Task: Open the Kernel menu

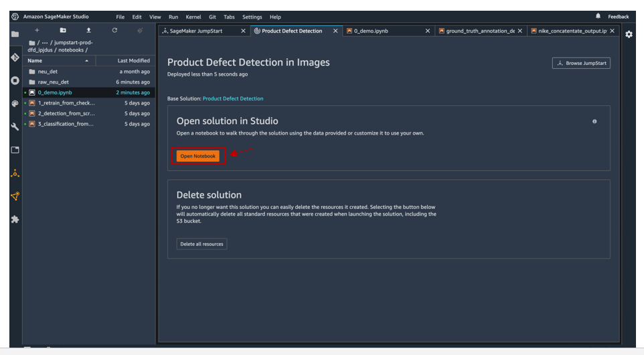Action: (193, 17)
